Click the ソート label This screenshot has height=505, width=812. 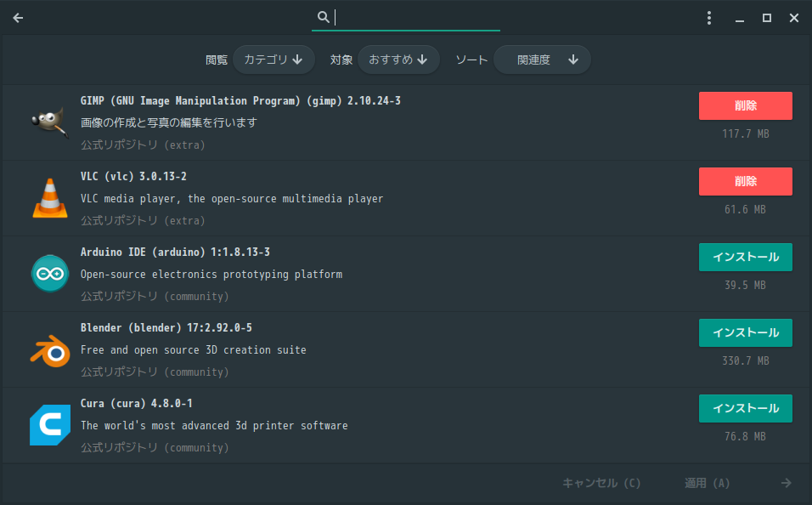(471, 60)
